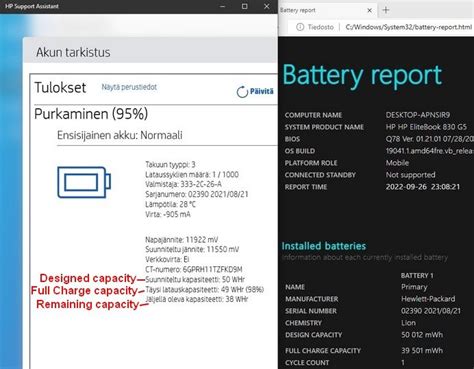The image size is (474, 369).
Task: Click Napajännite: 11922 mV line
Action: 182,240
